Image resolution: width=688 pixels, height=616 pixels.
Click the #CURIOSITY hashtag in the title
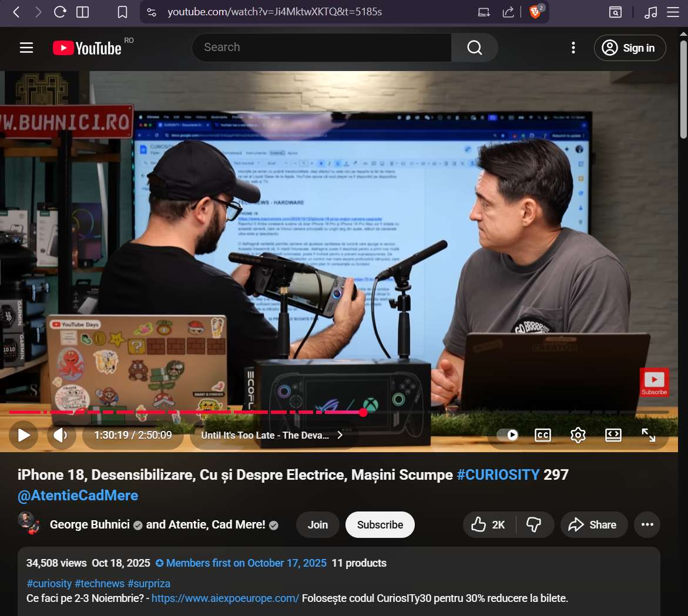tap(498, 474)
